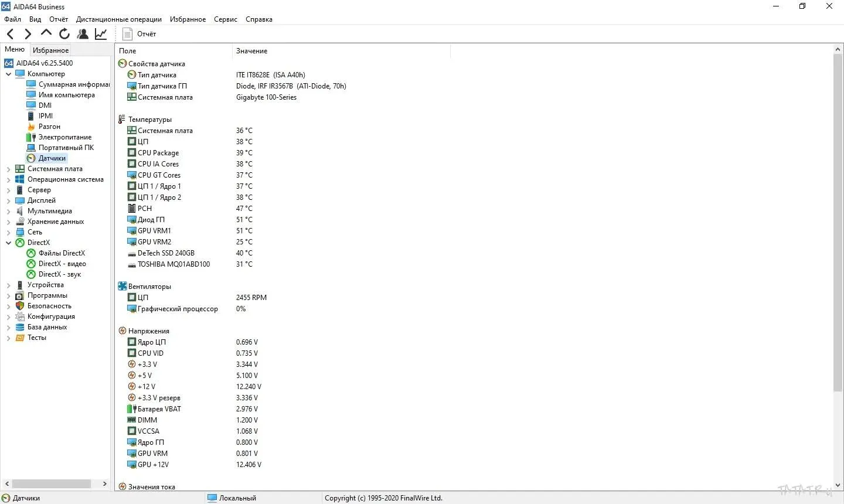This screenshot has height=504, width=844.
Task: Click scroll-down arrow of sensor list
Action: pos(838,485)
